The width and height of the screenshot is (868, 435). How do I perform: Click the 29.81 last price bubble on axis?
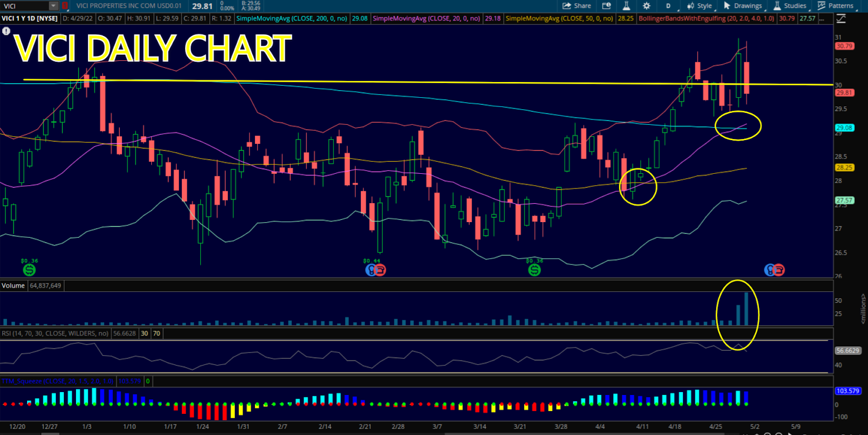[844, 93]
